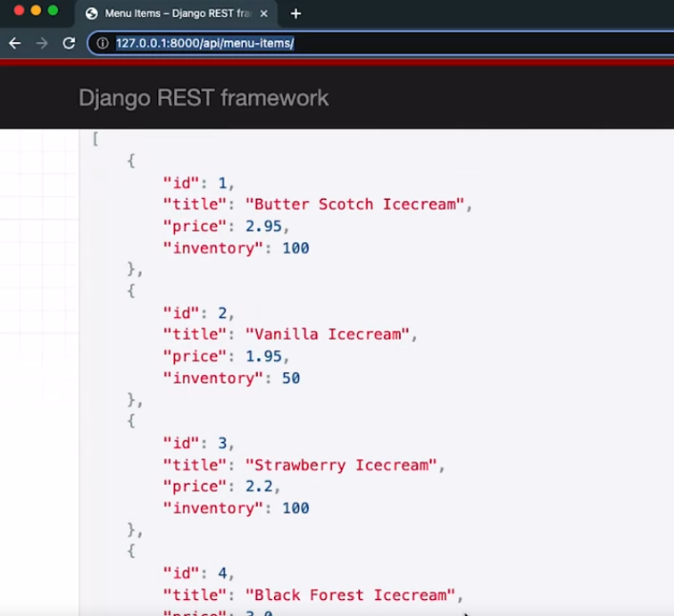Click the globe favicon on the tab
This screenshot has width=674, height=616.
(91, 13)
